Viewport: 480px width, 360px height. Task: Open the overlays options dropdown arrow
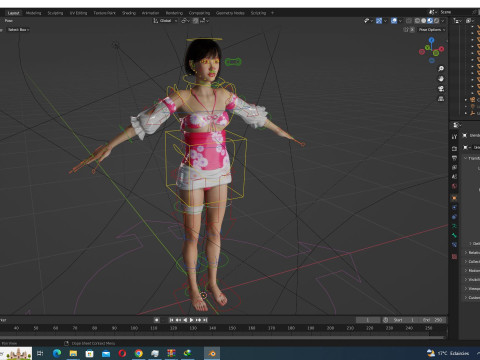pyautogui.click(x=400, y=21)
